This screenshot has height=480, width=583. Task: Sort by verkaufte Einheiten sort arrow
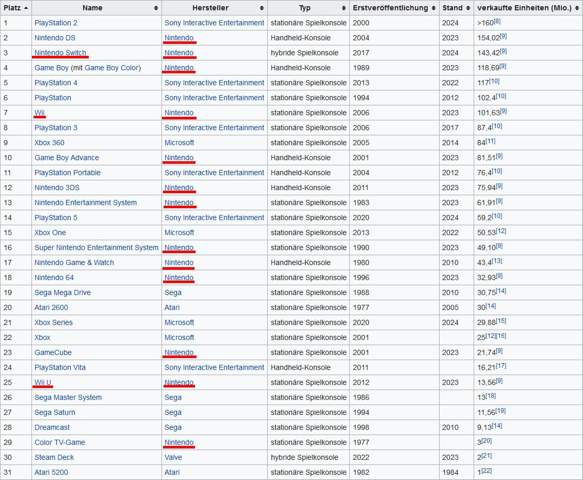(577, 8)
